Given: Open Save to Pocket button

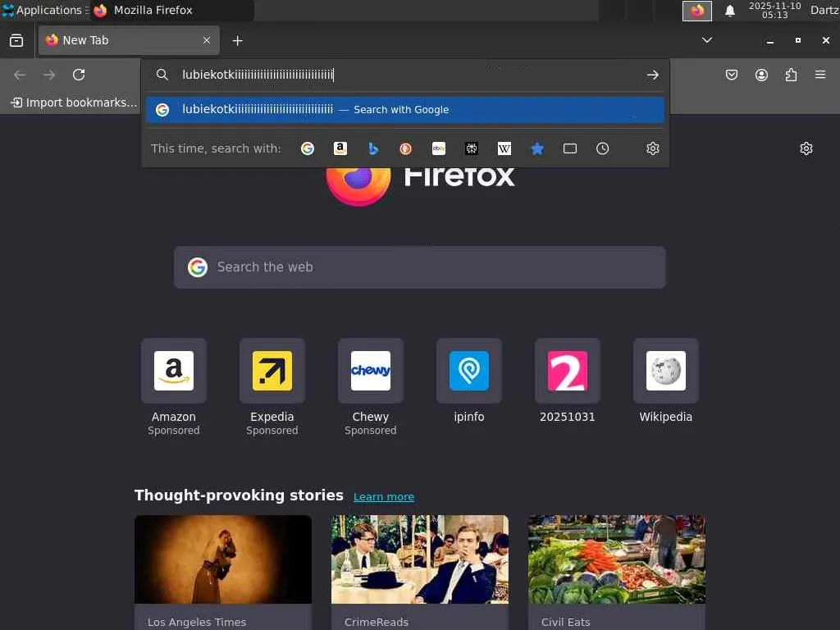Looking at the screenshot, I should point(732,75).
